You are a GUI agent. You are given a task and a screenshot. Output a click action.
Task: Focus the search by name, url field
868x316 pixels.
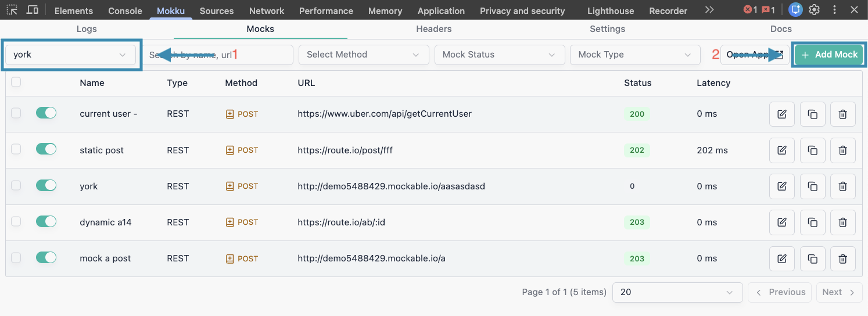[218, 55]
